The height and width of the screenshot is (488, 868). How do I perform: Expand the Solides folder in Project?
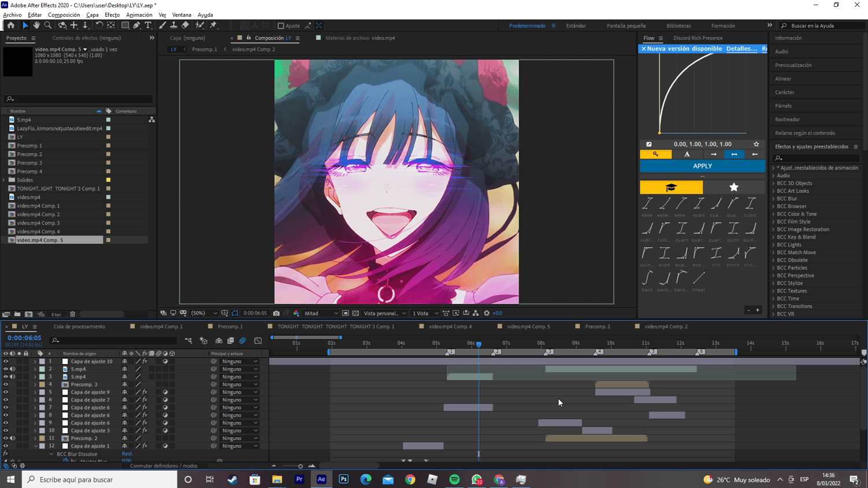(5, 180)
